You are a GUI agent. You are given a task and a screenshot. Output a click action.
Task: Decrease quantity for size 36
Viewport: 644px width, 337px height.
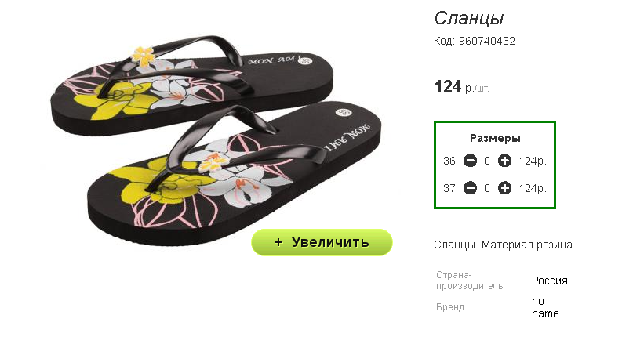pos(470,161)
